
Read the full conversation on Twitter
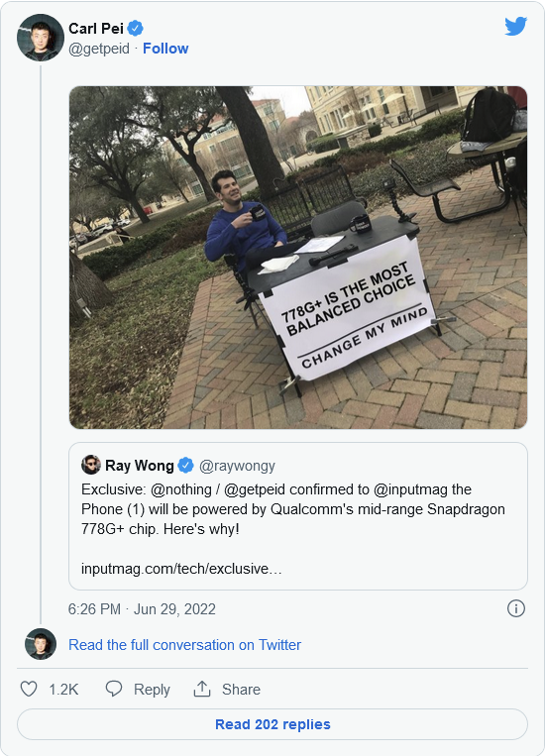[x=184, y=645]
